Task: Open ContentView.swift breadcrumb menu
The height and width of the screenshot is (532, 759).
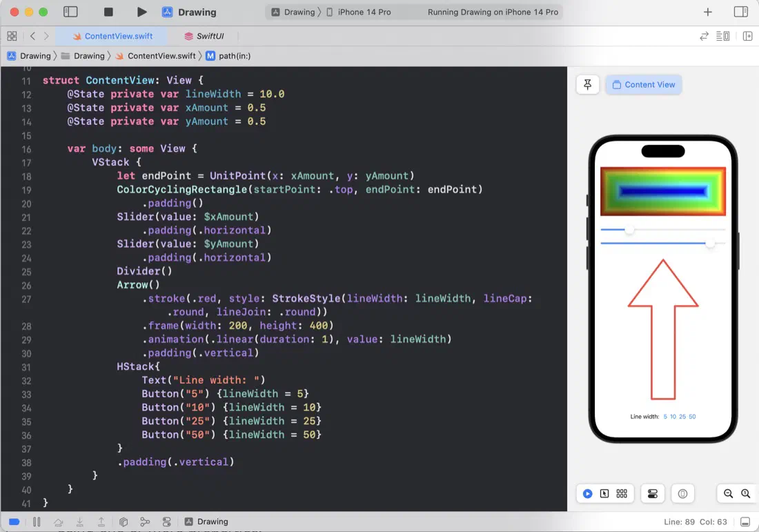Action: tap(155, 56)
